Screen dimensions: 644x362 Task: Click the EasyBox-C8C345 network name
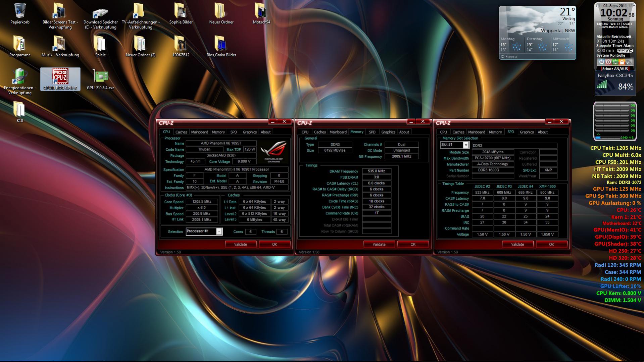(615, 75)
